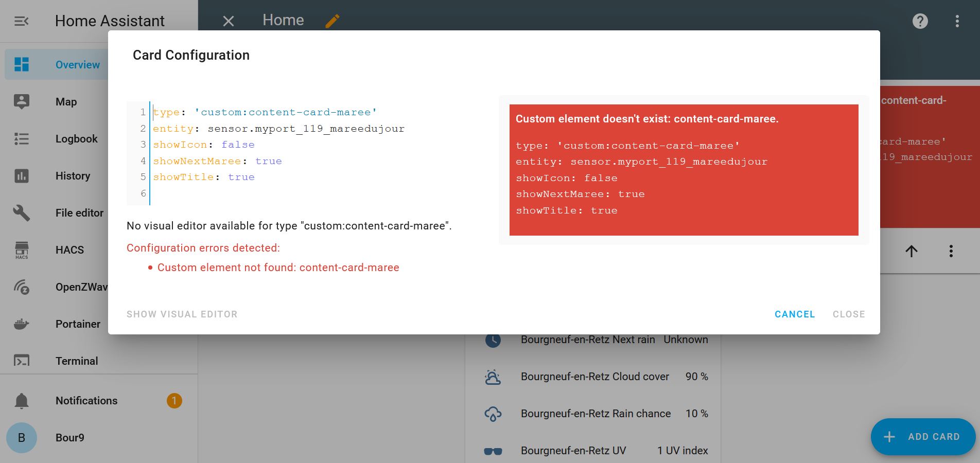Open the File editor wrench icon

(x=22, y=213)
